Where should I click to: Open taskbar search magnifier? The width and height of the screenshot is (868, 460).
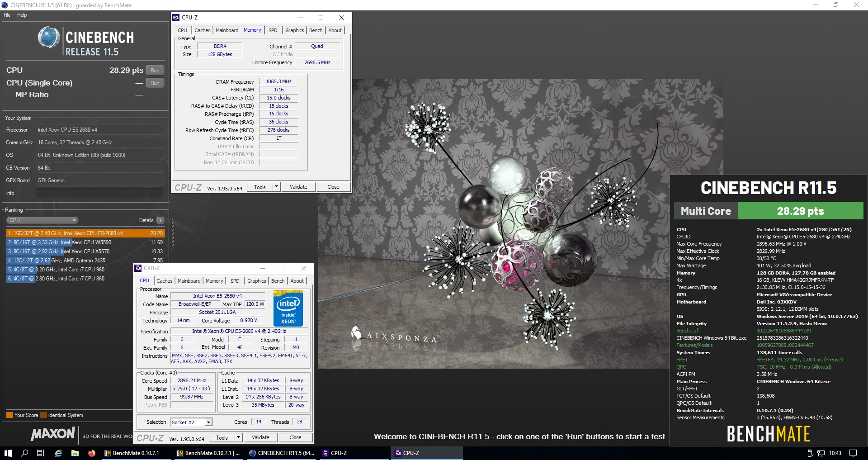tap(24, 453)
